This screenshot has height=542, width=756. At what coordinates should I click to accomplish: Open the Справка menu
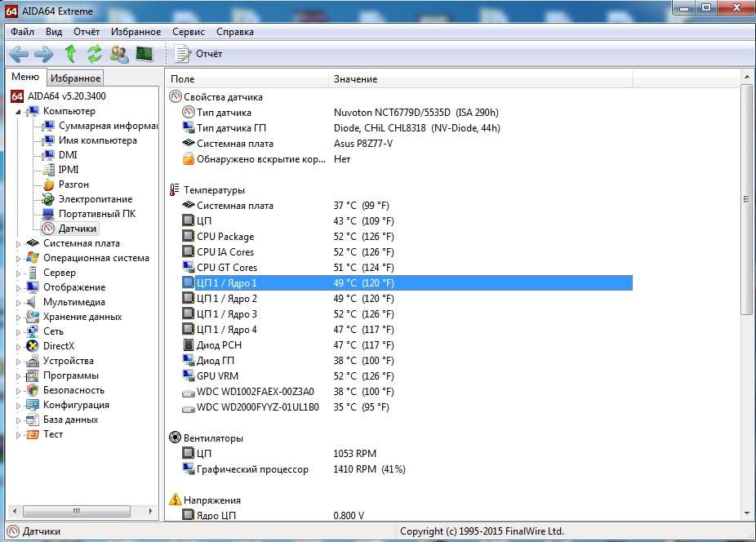pyautogui.click(x=235, y=32)
